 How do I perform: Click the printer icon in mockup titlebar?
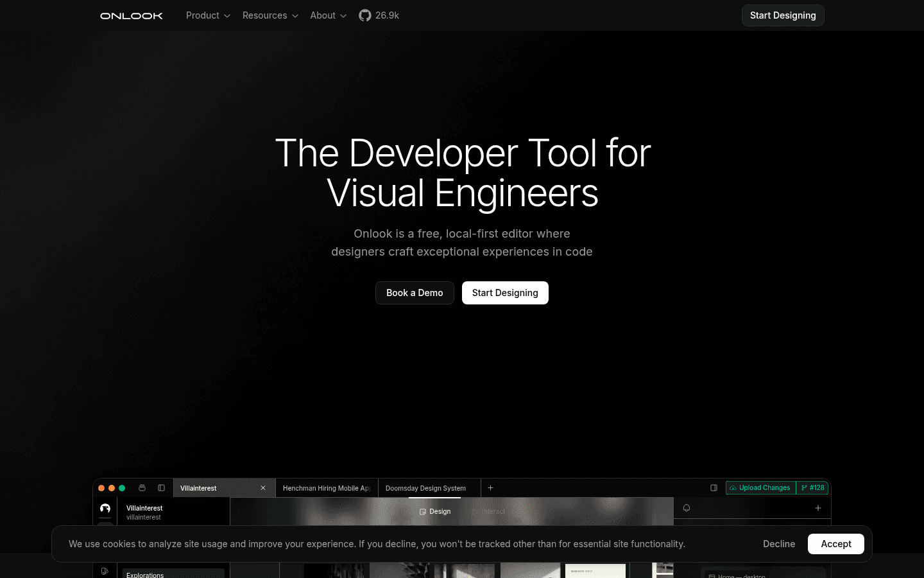point(142,488)
